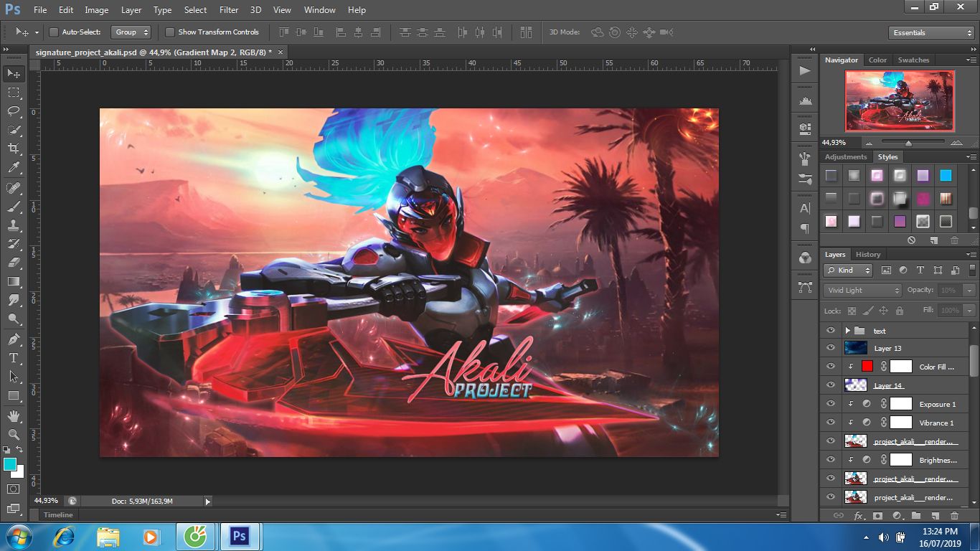Image resolution: width=980 pixels, height=551 pixels.
Task: Select the Healing Brush tool
Action: [x=14, y=188]
